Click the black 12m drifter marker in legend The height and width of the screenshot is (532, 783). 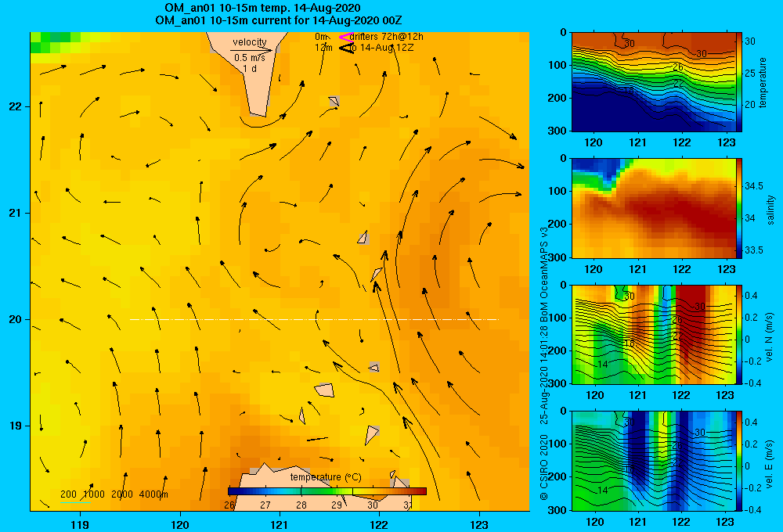click(x=347, y=48)
